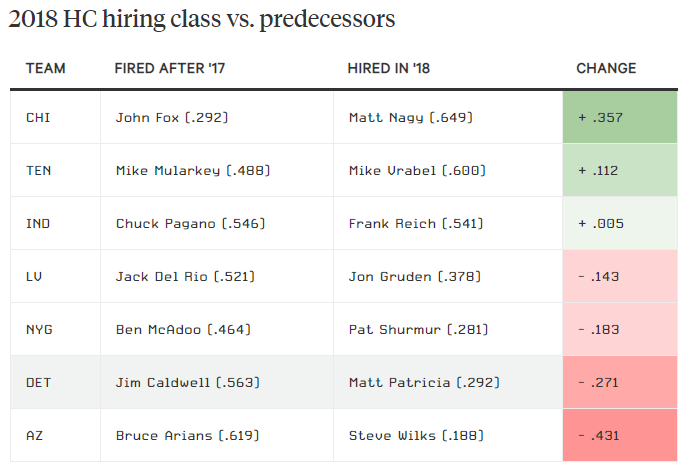
Task: Select the table title heading text
Action: [x=201, y=20]
